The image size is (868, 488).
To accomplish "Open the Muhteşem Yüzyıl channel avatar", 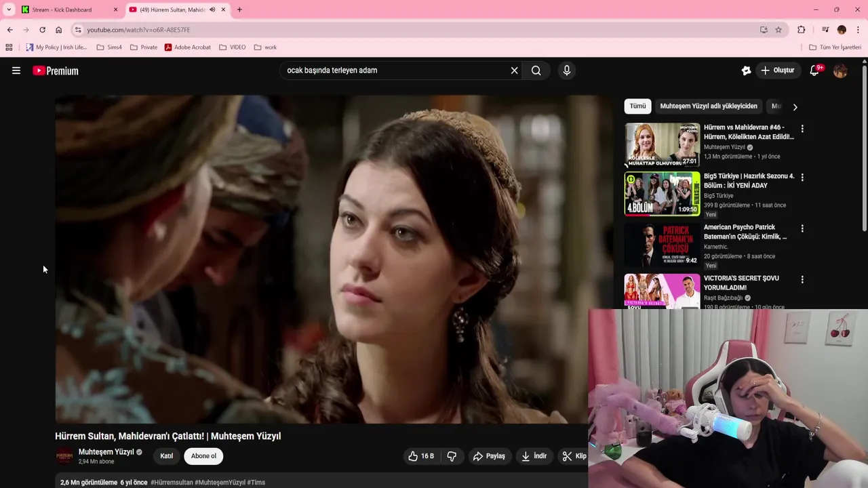I will pyautogui.click(x=64, y=456).
